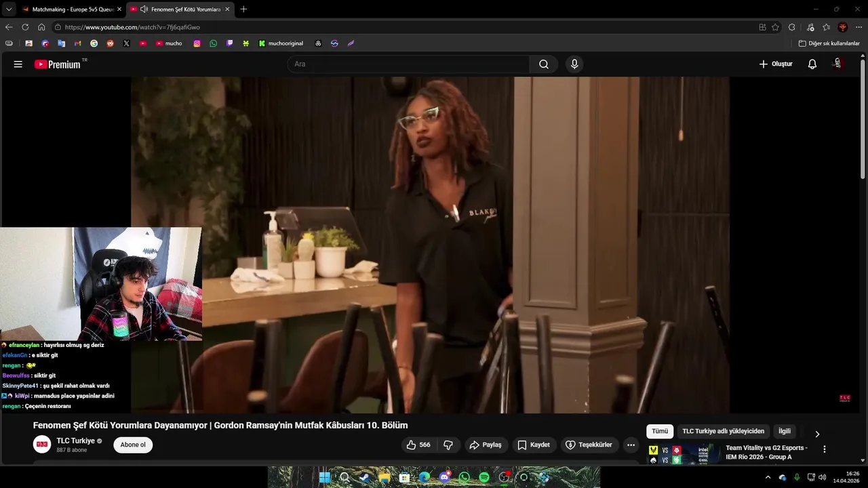Go to browser home page
The height and width of the screenshot is (488, 868).
[x=41, y=27]
